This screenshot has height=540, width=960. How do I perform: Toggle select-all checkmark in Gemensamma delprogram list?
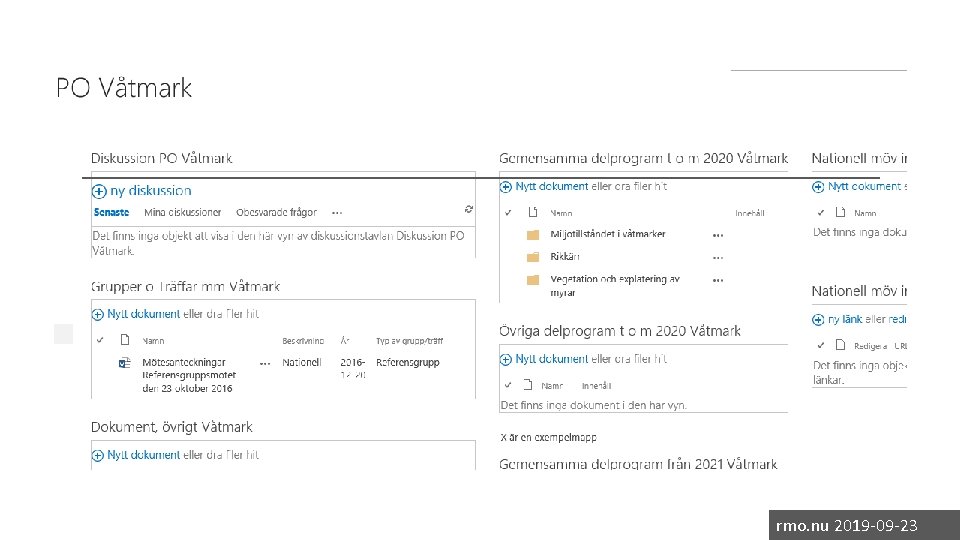(x=508, y=212)
